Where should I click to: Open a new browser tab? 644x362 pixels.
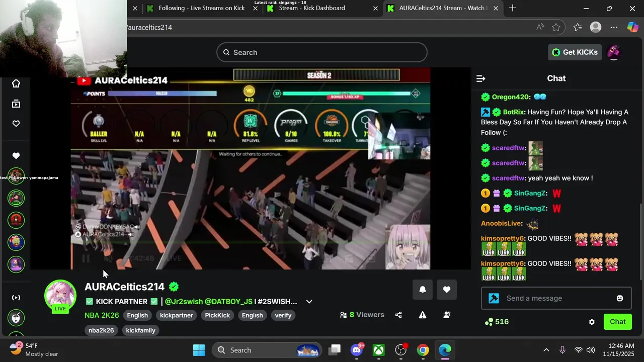513,8
